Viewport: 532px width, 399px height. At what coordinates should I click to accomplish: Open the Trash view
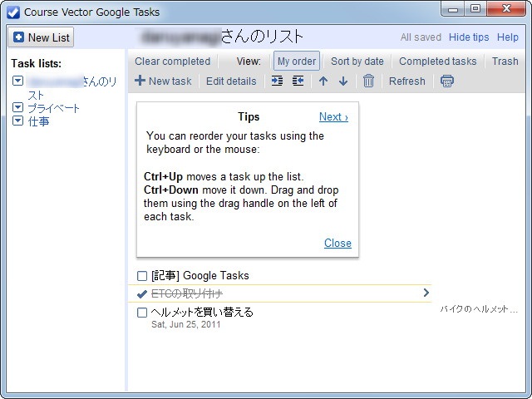pos(505,61)
